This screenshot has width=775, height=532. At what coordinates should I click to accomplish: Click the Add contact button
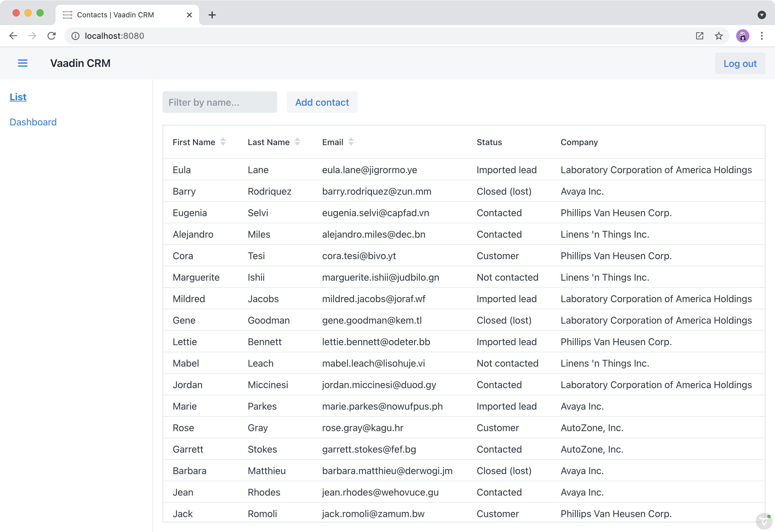coord(322,102)
